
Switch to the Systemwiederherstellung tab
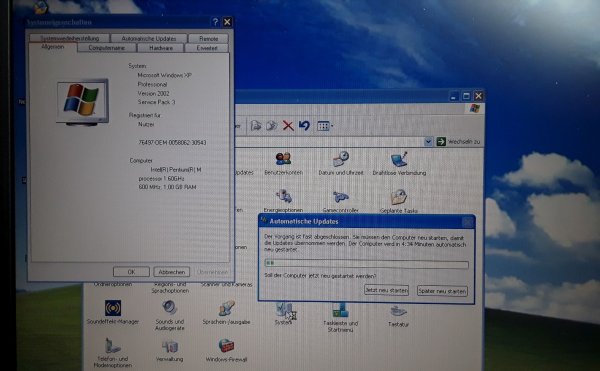tap(69, 38)
